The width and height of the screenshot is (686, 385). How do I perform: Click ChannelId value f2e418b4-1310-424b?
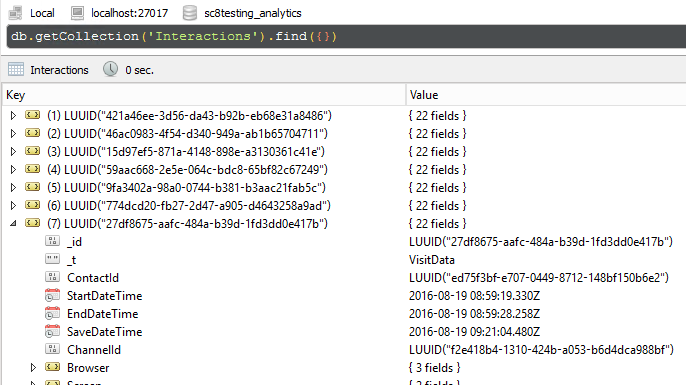[x=542, y=350]
